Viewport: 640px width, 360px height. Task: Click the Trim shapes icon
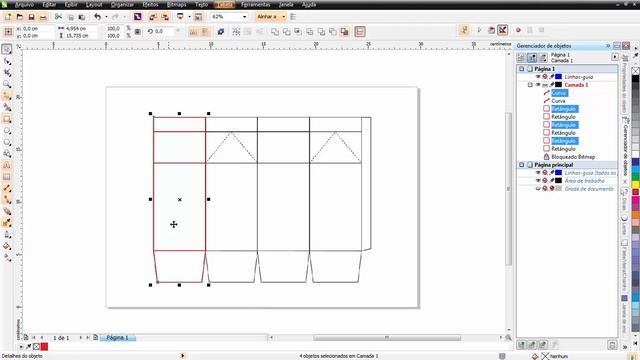[287, 31]
